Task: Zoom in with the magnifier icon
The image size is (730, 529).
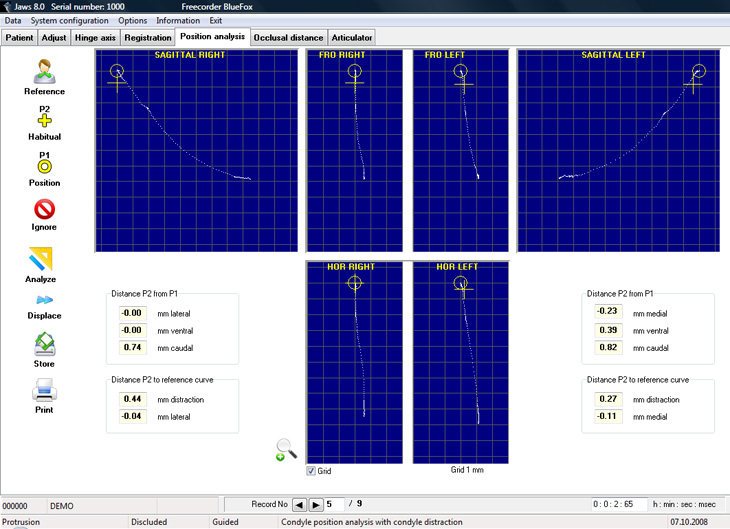Action: point(286,450)
